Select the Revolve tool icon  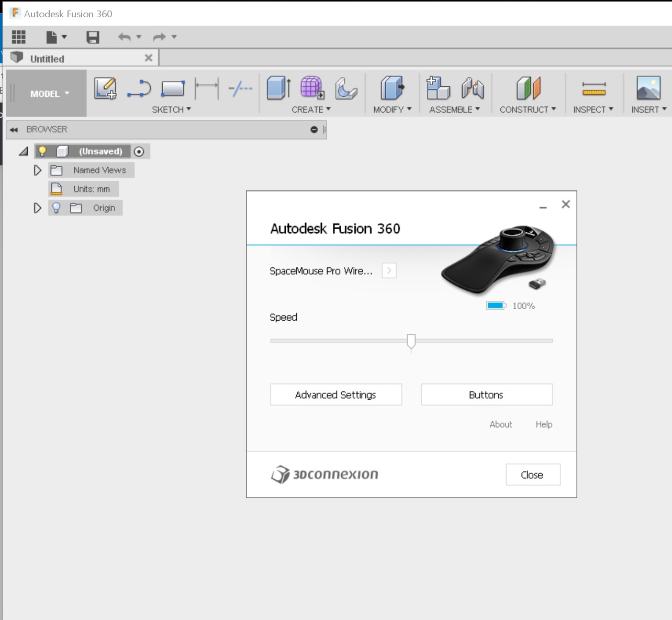(346, 88)
